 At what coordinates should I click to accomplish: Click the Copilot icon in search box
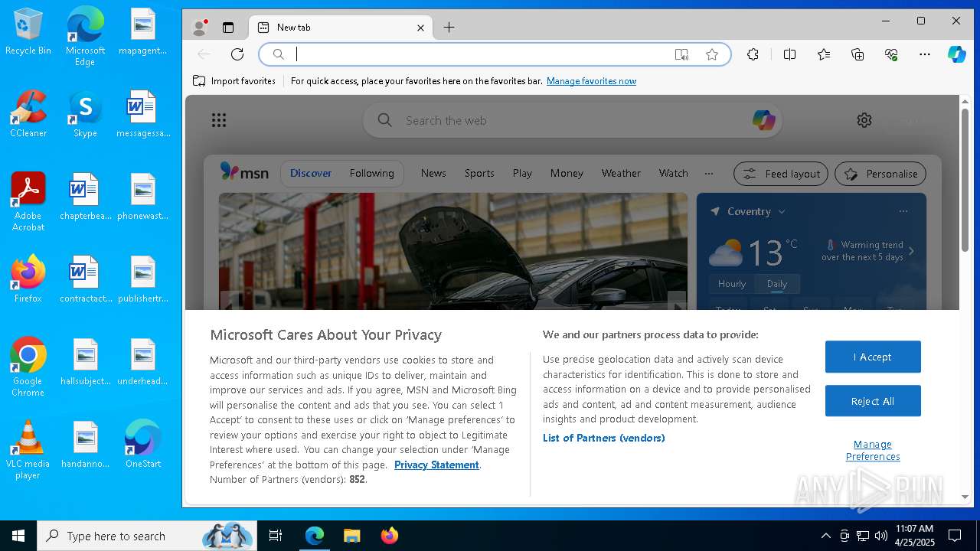pyautogui.click(x=763, y=120)
